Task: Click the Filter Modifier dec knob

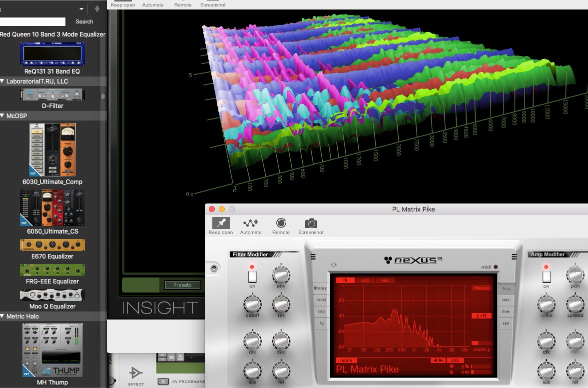Action: tap(281, 340)
